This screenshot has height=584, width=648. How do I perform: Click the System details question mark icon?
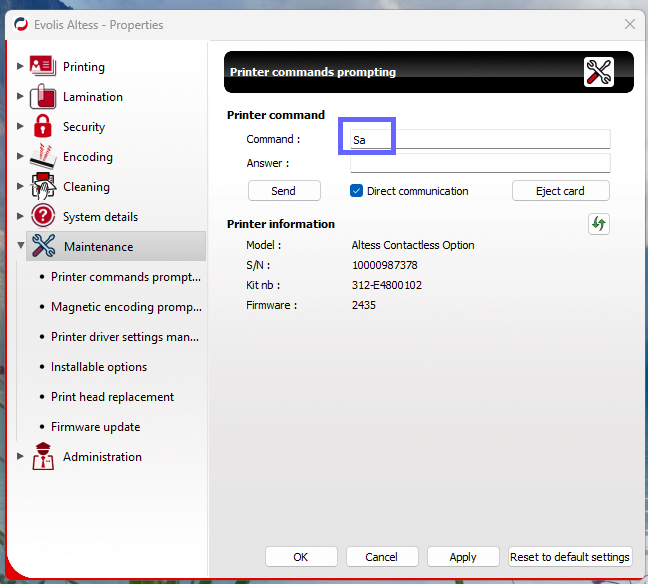click(x=43, y=216)
